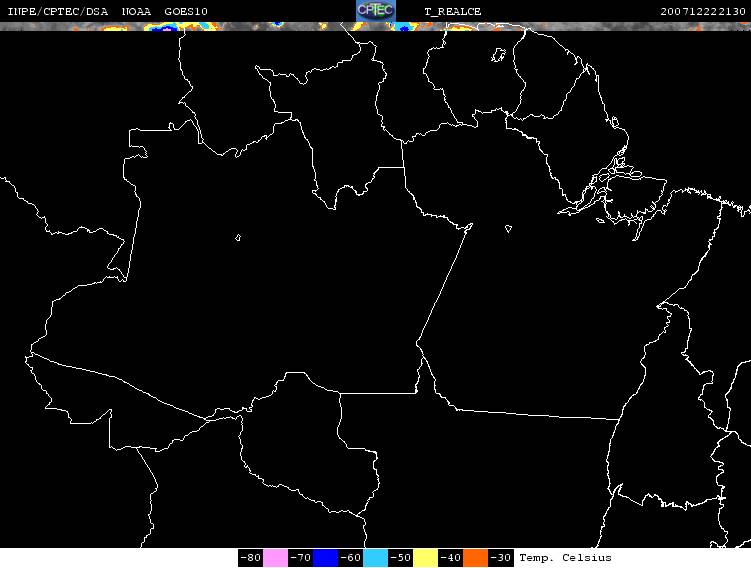
Task: Click the CPTEC logo in the header
Action: [376, 11]
